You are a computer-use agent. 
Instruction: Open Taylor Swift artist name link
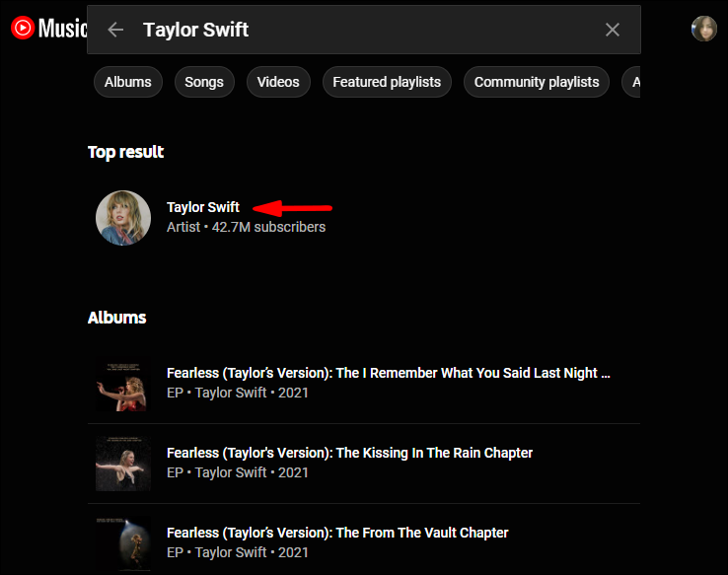coord(203,207)
